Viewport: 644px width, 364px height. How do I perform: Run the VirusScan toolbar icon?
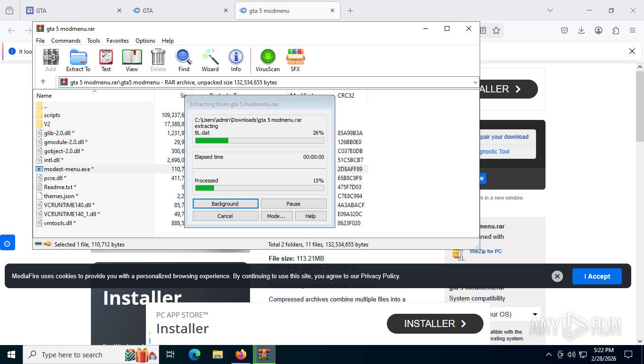268,60
